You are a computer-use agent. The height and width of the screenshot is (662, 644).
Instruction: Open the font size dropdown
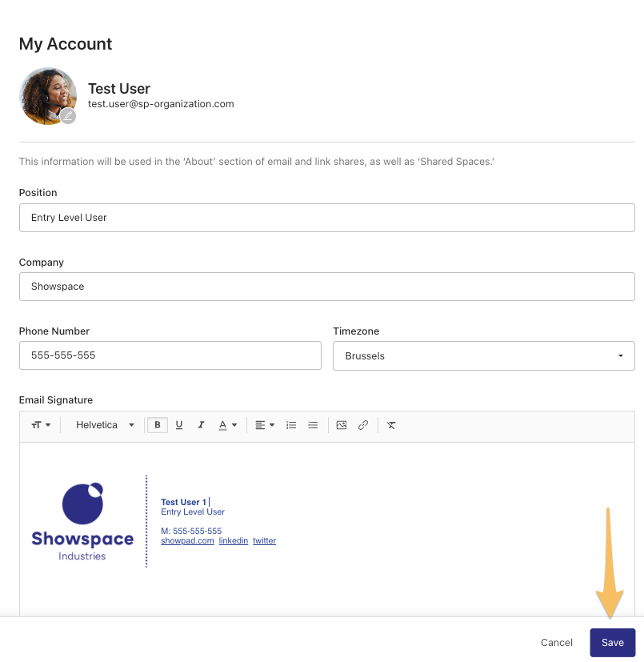(x=41, y=425)
